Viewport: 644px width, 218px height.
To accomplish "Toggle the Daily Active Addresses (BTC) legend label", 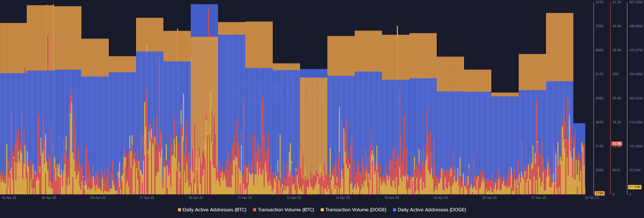I will [x=214, y=210].
